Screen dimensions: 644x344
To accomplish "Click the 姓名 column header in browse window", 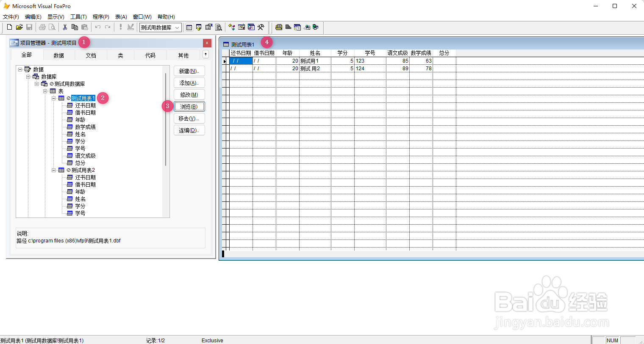I will [315, 53].
